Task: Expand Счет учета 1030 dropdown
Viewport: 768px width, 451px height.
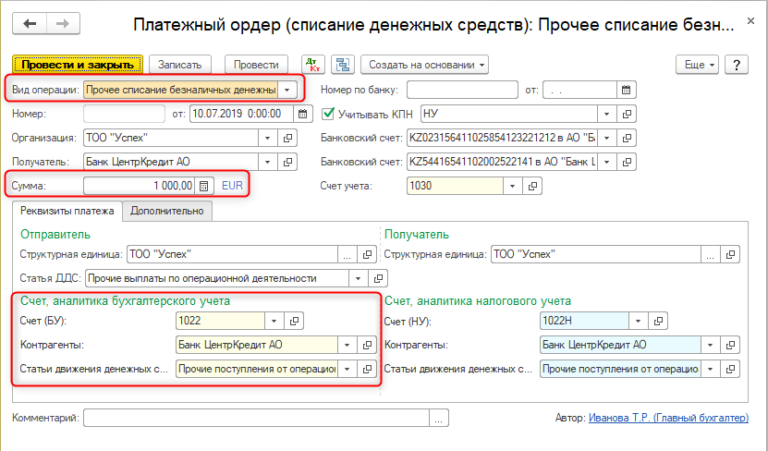Action: click(514, 186)
